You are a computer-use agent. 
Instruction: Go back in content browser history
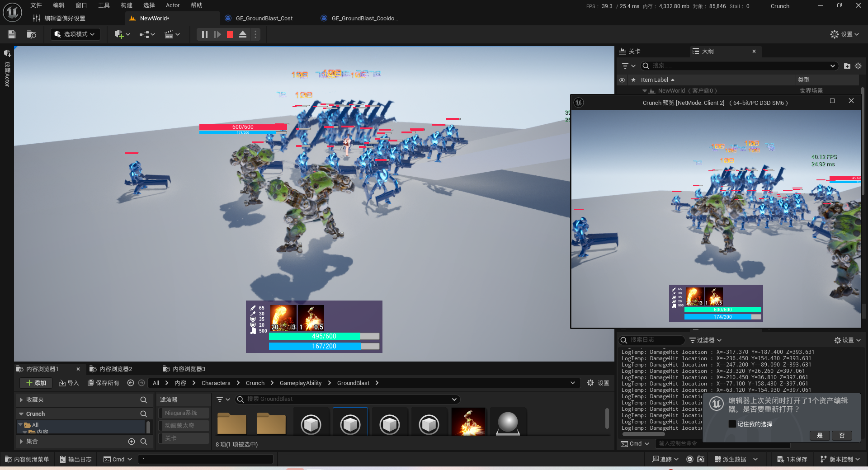click(131, 383)
